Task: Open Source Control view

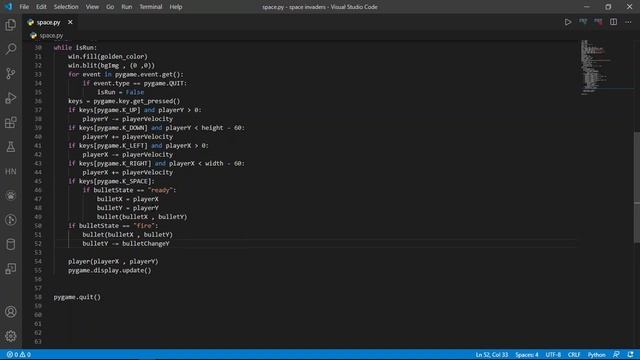Action: tap(11, 73)
